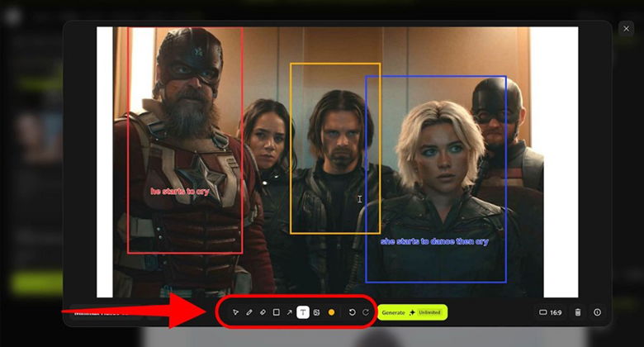The image size is (644, 347).
Task: Open the info icon
Action: point(597,312)
